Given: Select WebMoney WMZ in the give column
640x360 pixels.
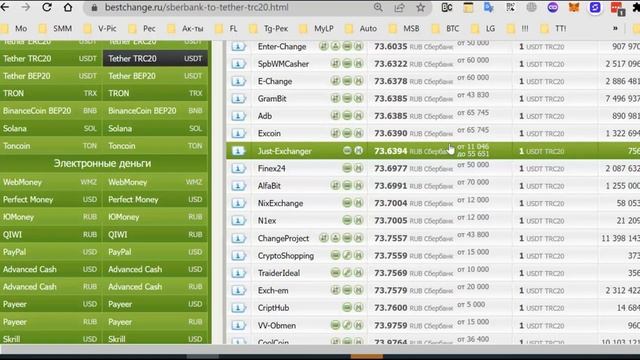Looking at the screenshot, I should point(51,182).
